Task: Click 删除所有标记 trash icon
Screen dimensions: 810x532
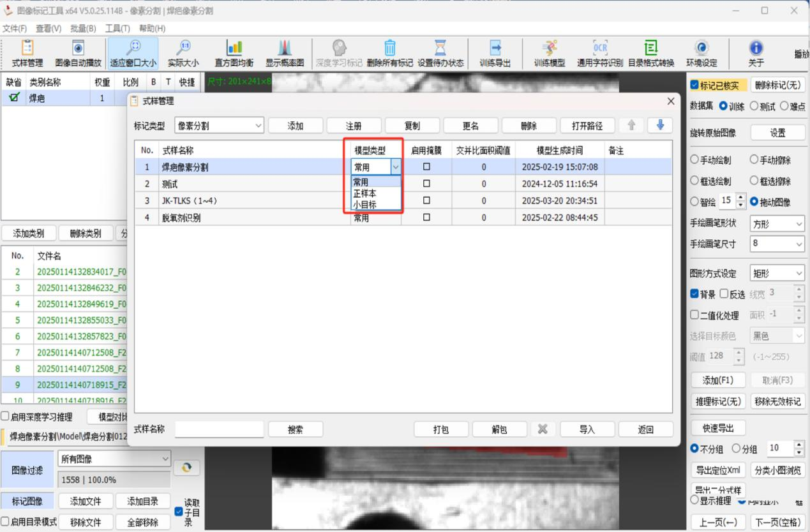Action: point(389,54)
